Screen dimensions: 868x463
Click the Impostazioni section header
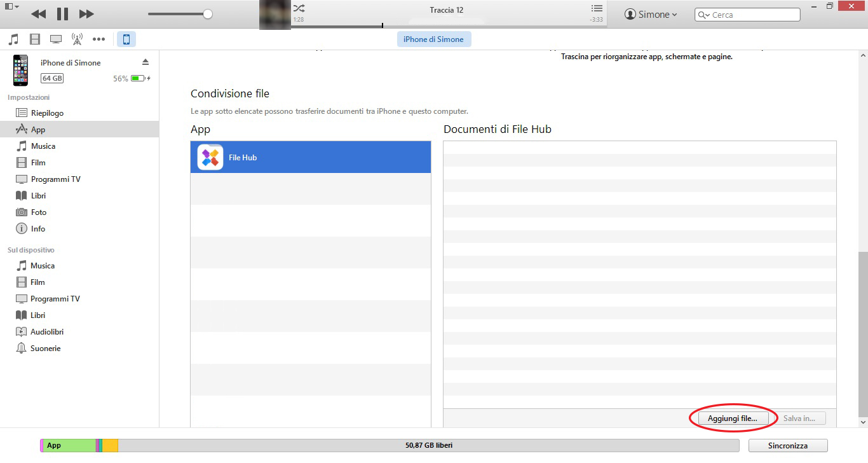29,97
